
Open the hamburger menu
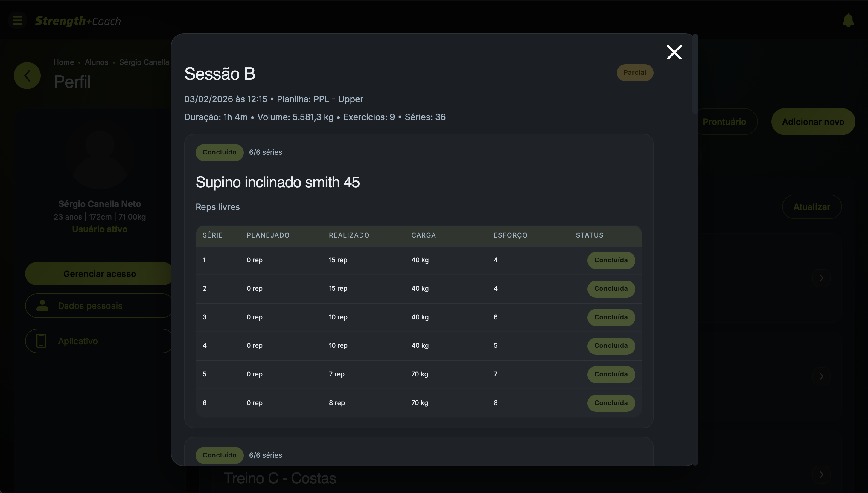17,21
